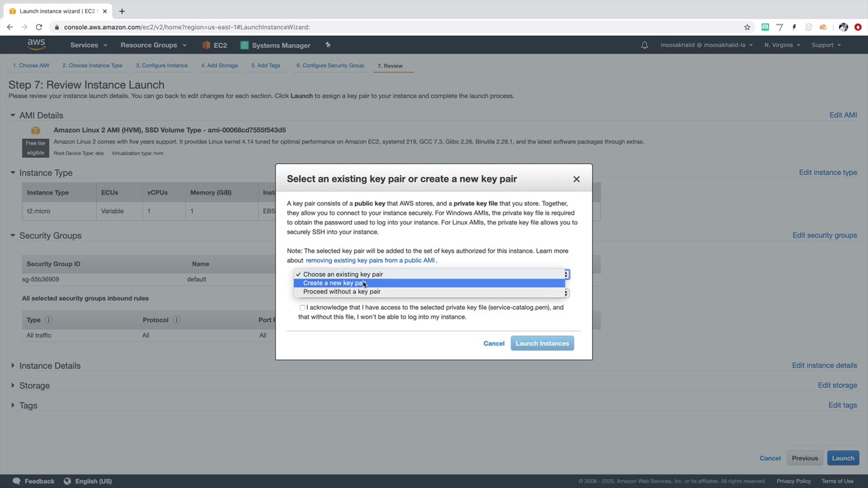The image size is (868, 488).
Task: Open a new browser tab
Action: (x=122, y=11)
